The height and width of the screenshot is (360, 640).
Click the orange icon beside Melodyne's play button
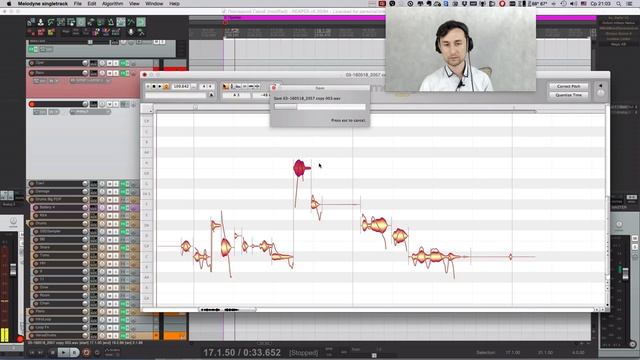pos(166,87)
